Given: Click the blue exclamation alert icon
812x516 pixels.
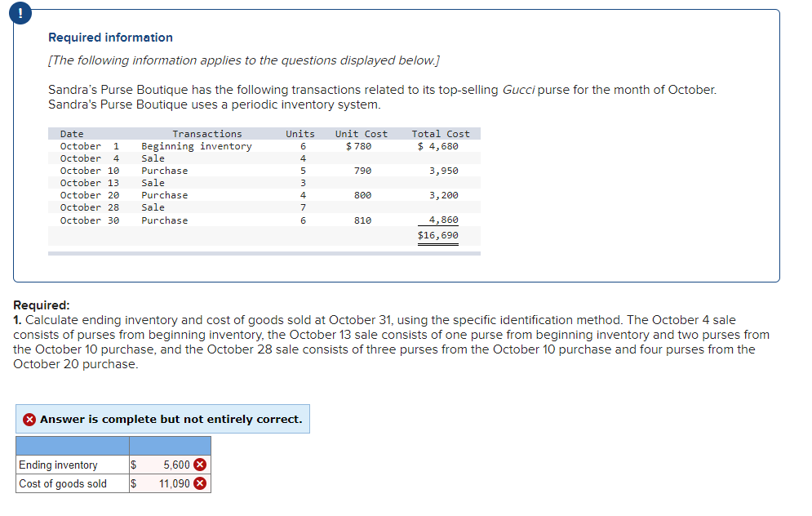Looking at the screenshot, I should (20, 13).
